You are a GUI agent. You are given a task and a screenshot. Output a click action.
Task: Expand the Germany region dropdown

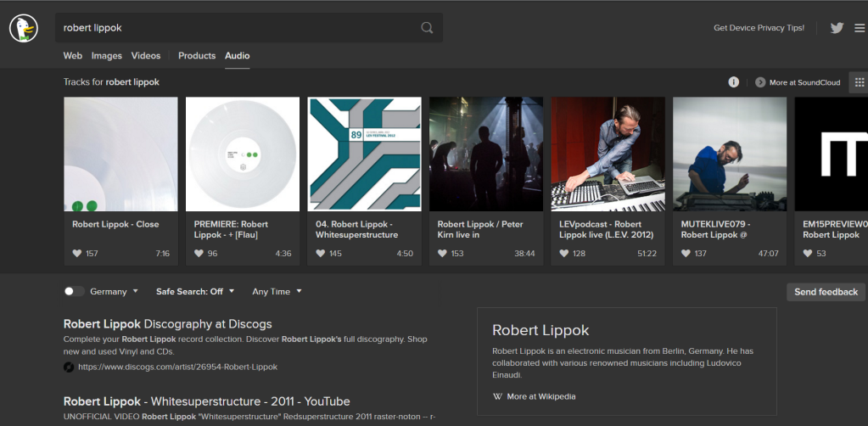pyautogui.click(x=114, y=291)
